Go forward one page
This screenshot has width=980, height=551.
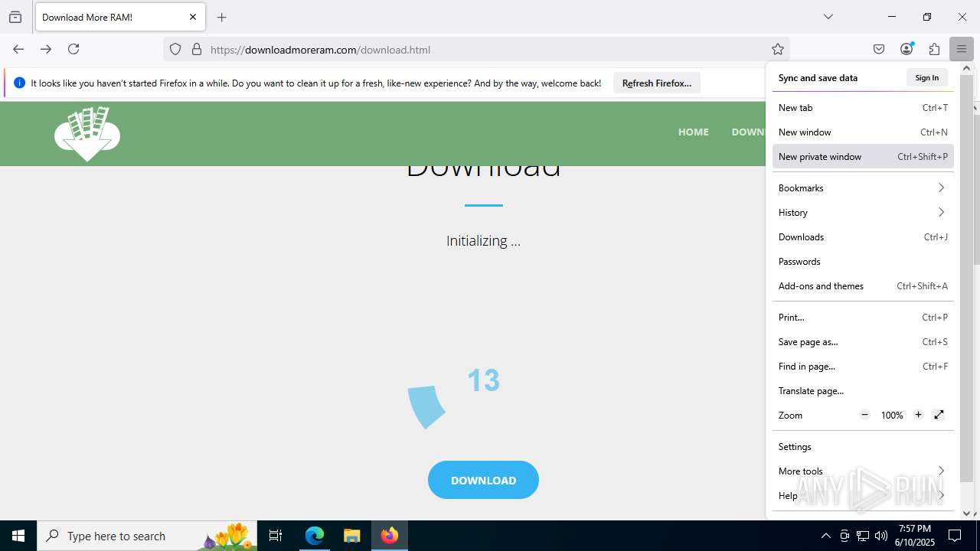46,49
